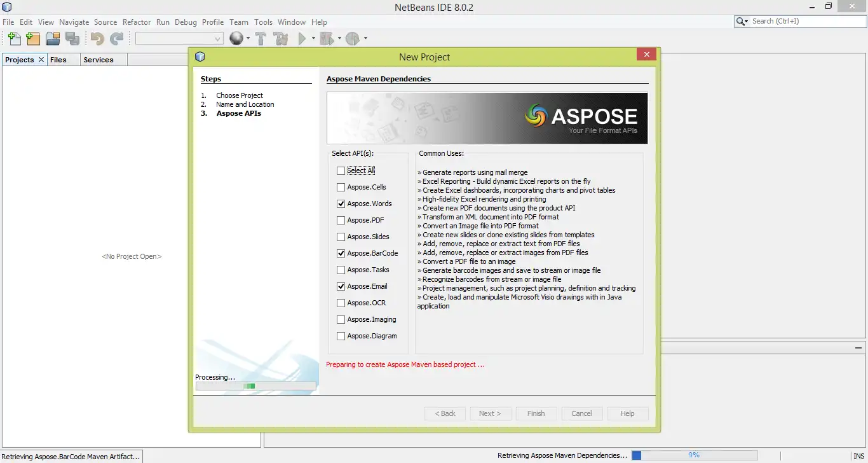Enable the Aspose.Diagram checkbox
Screen dimensions: 868x463
click(341, 336)
